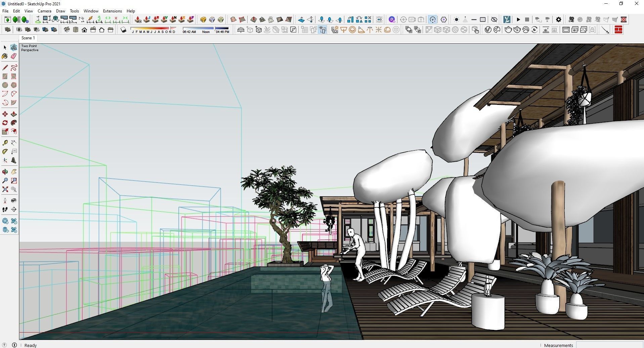Open the View menu
Viewport: 644px width, 348px height.
point(29,11)
